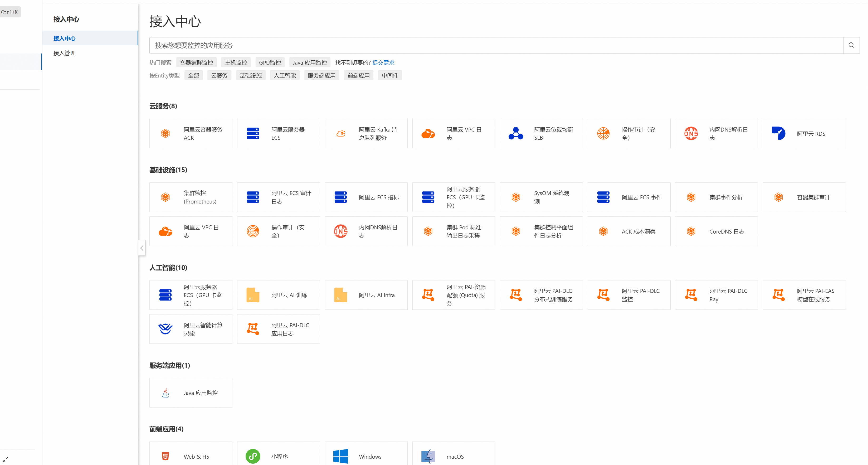
Task: Filter by 人工智能 entity type
Action: 285,76
